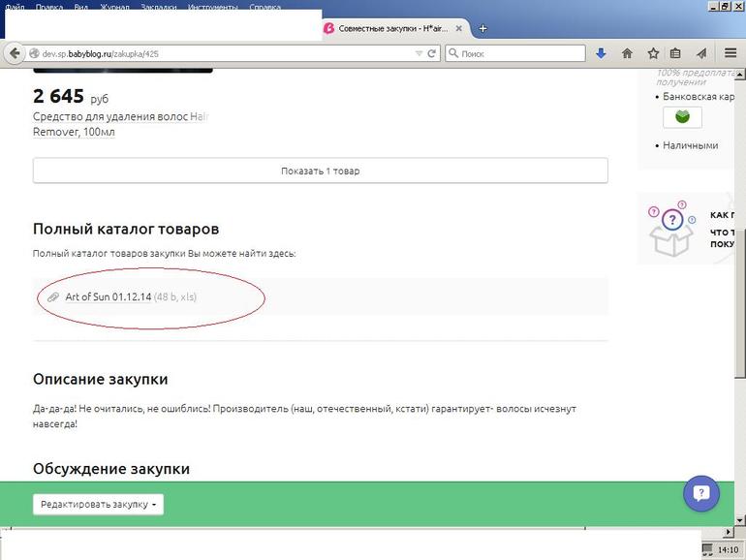746x560 pixels.
Task: Bookmark this page with the star icon
Action: point(653,53)
